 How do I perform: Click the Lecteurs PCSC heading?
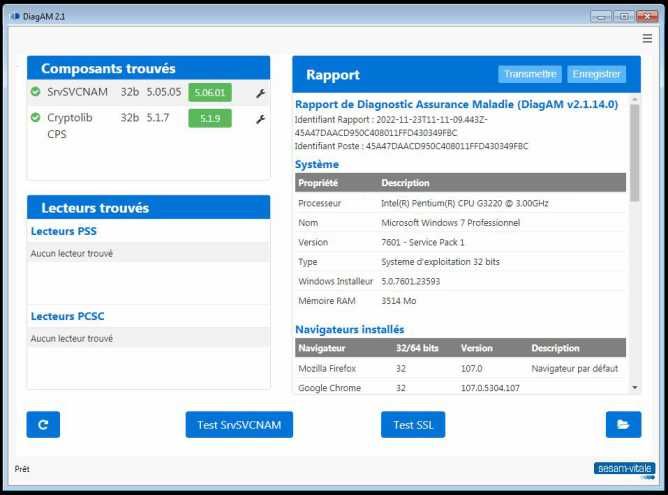coord(67,316)
